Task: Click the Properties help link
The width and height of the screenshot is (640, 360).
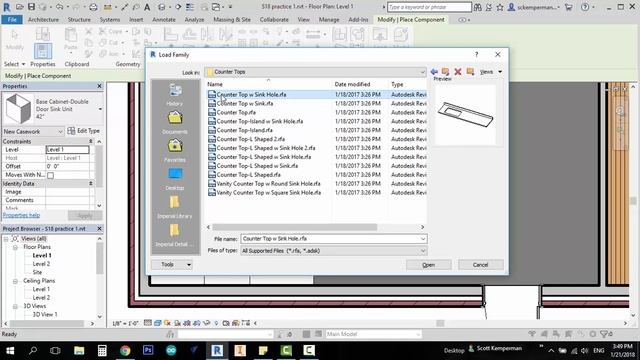Action: [x=21, y=215]
